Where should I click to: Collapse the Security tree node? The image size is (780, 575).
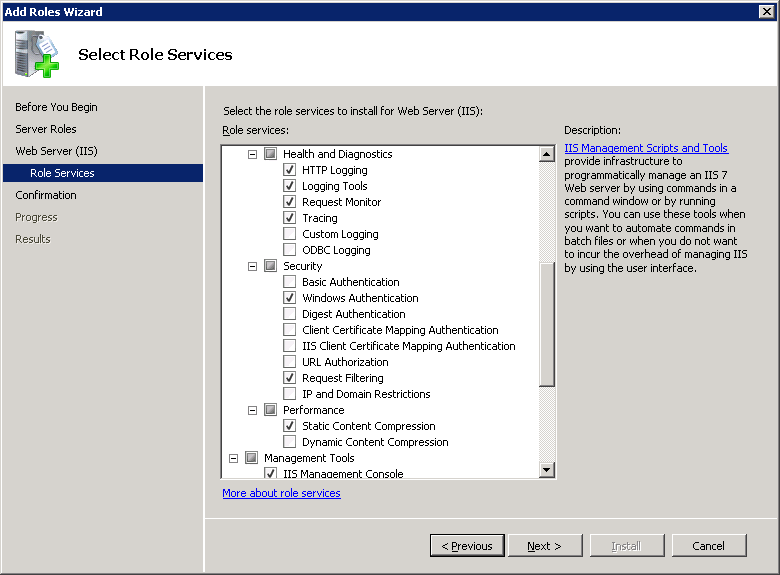pos(253,266)
